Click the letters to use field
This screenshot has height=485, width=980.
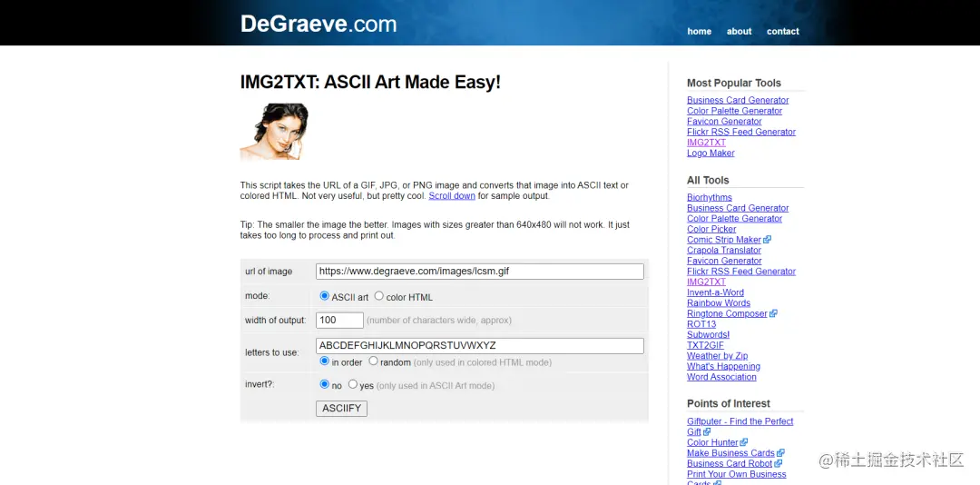tap(479, 346)
